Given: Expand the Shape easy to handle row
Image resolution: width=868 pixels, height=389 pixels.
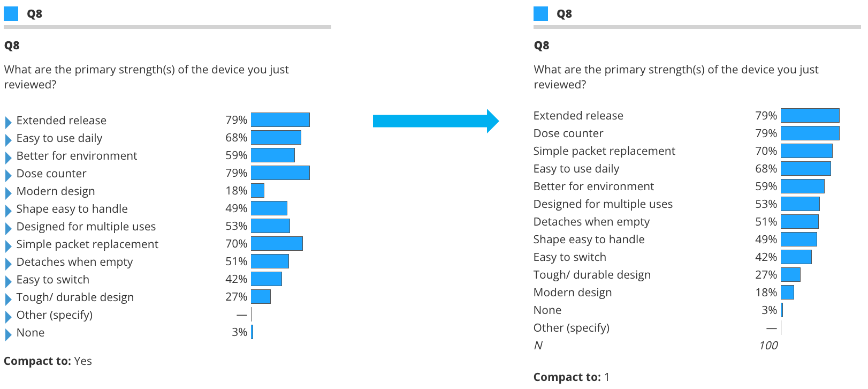Looking at the screenshot, I should [8, 211].
